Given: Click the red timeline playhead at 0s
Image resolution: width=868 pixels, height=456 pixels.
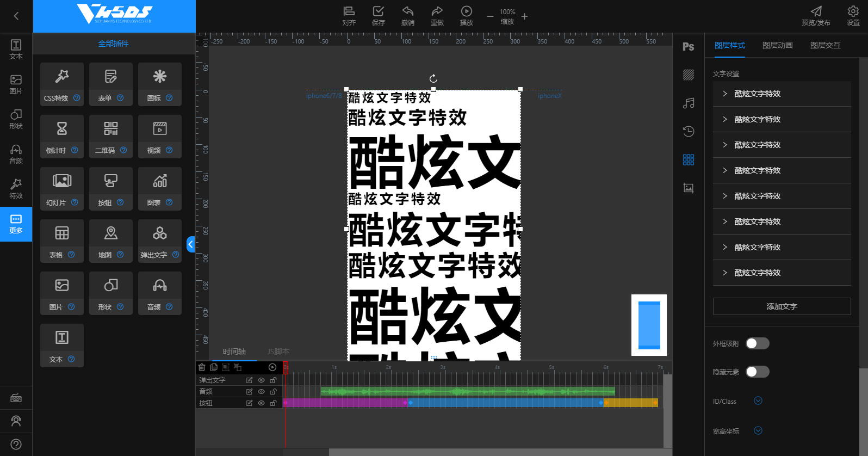Looking at the screenshot, I should [285, 368].
